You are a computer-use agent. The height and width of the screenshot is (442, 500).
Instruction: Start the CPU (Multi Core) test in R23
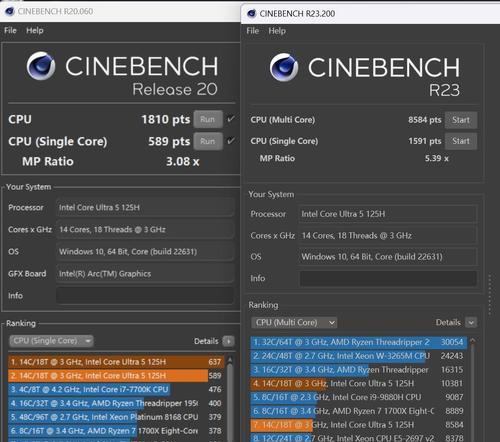point(461,120)
